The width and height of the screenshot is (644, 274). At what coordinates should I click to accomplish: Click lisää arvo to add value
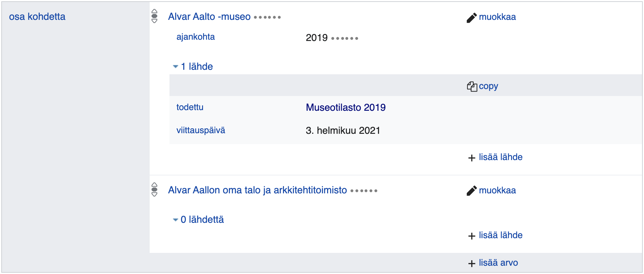tap(498, 263)
